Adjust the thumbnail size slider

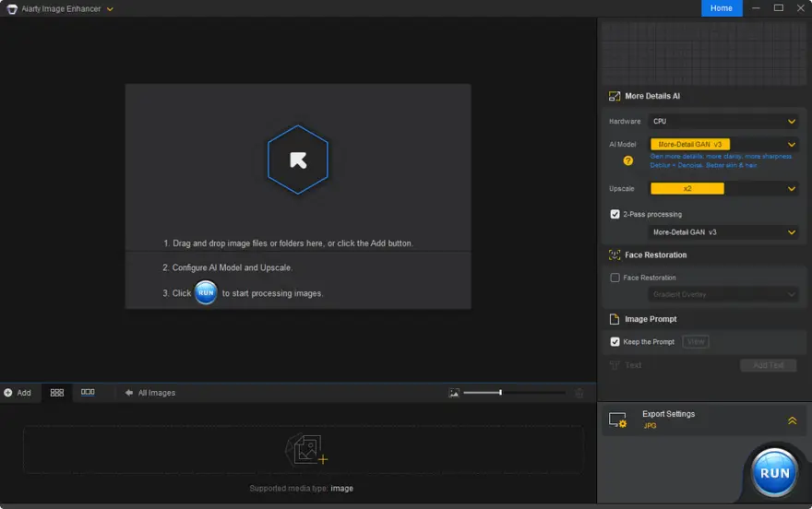[514, 393]
